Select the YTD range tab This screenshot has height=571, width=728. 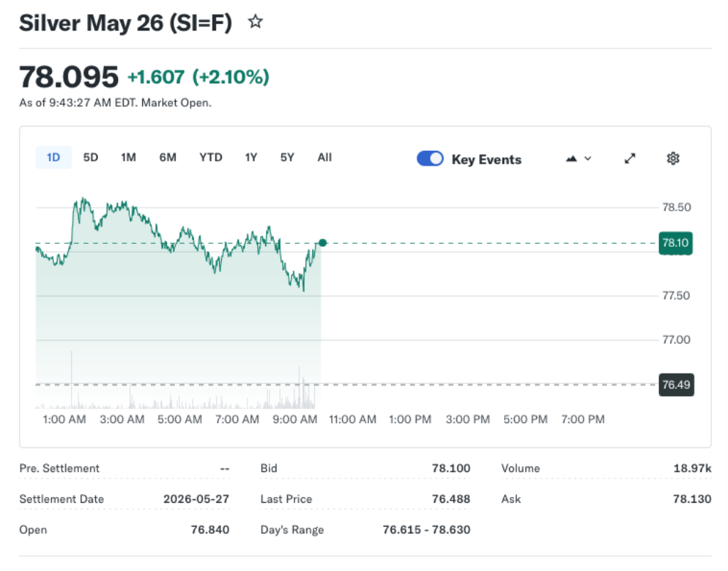coord(210,157)
